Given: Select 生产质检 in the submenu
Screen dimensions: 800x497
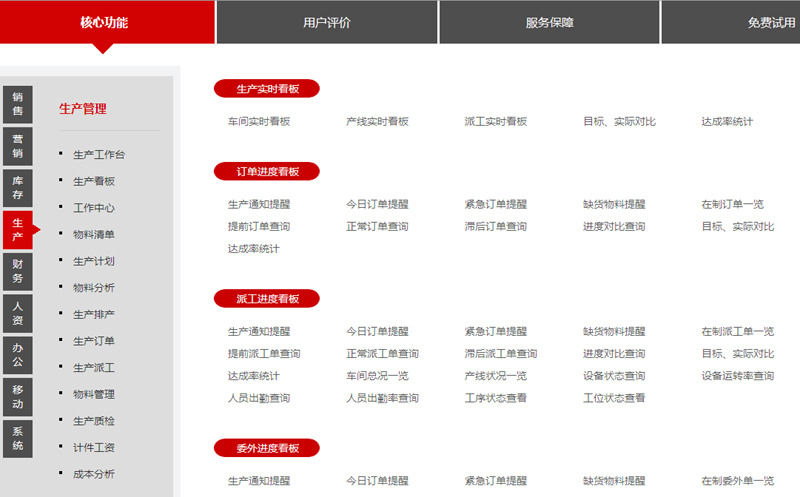Looking at the screenshot, I should pos(94,421).
